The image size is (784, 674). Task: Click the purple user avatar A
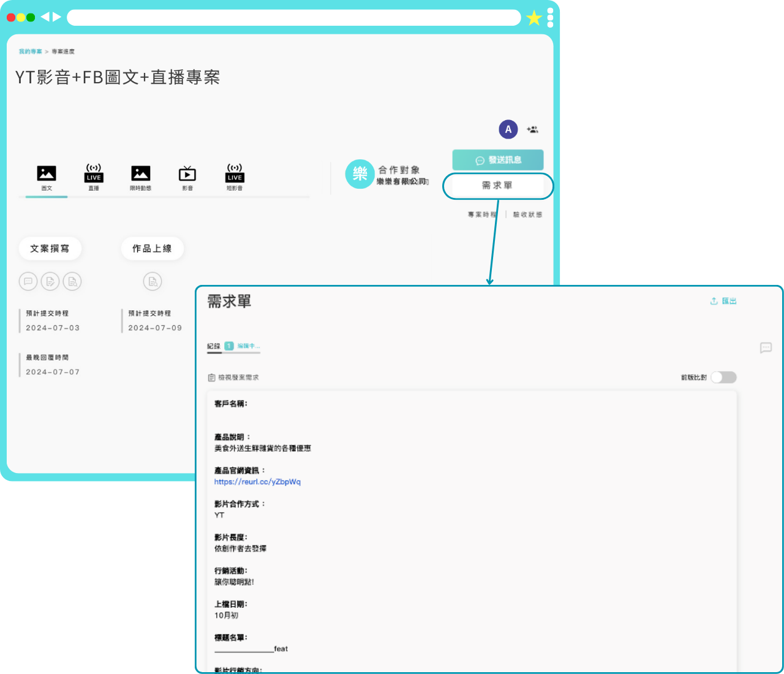[508, 129]
